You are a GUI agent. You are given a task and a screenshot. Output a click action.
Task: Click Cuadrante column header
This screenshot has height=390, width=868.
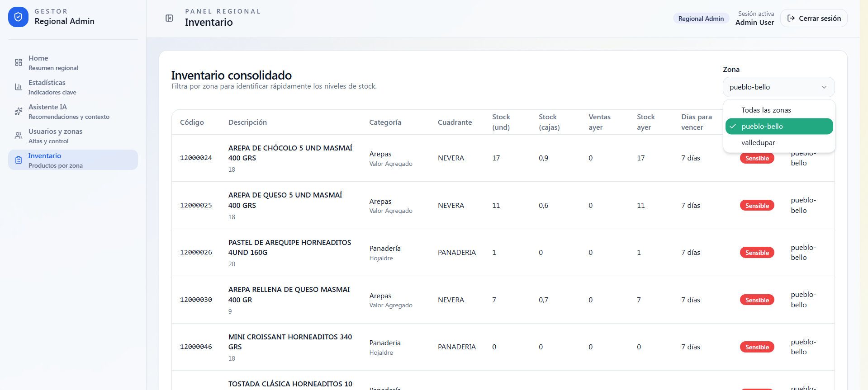[x=455, y=122]
